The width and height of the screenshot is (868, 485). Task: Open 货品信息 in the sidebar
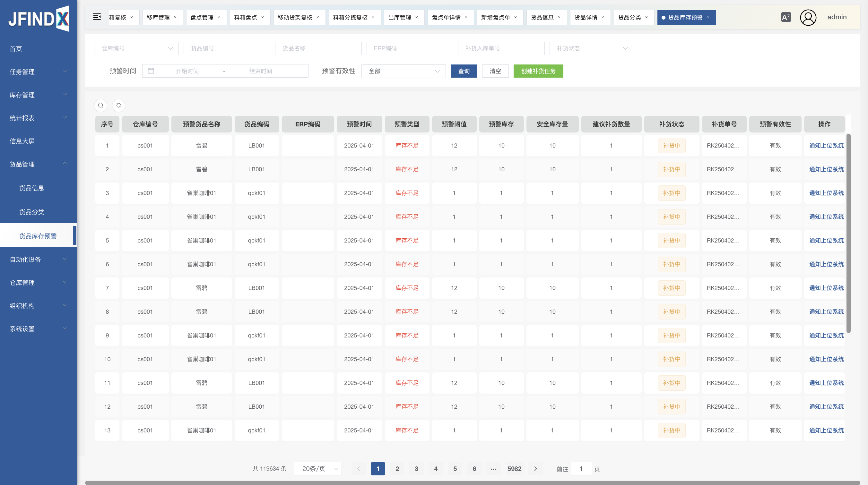(x=32, y=188)
